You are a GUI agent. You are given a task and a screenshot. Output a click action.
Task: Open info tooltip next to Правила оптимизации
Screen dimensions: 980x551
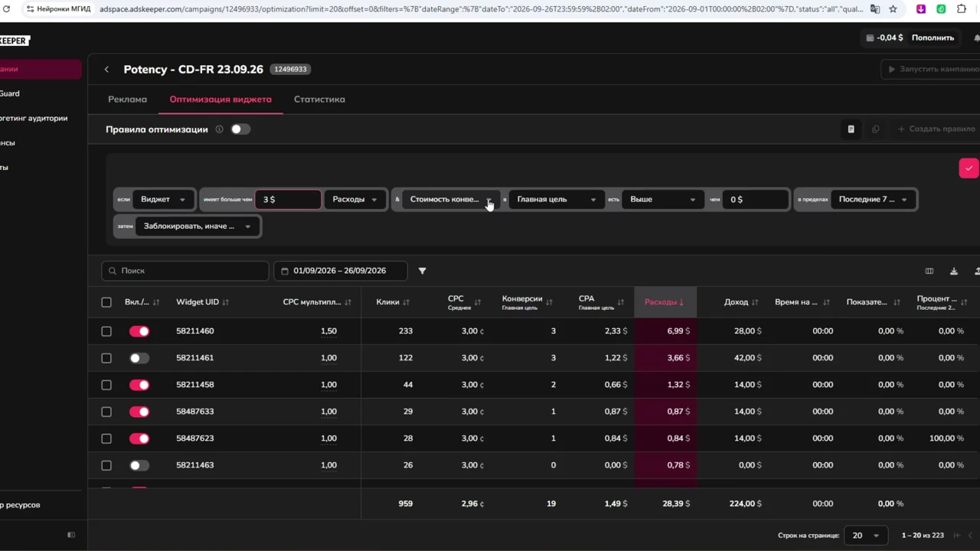click(x=219, y=129)
